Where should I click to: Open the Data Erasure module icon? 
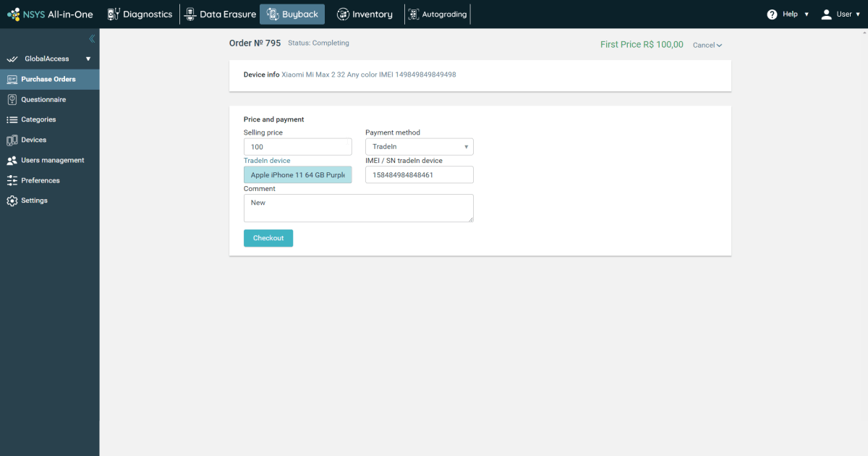(x=190, y=14)
